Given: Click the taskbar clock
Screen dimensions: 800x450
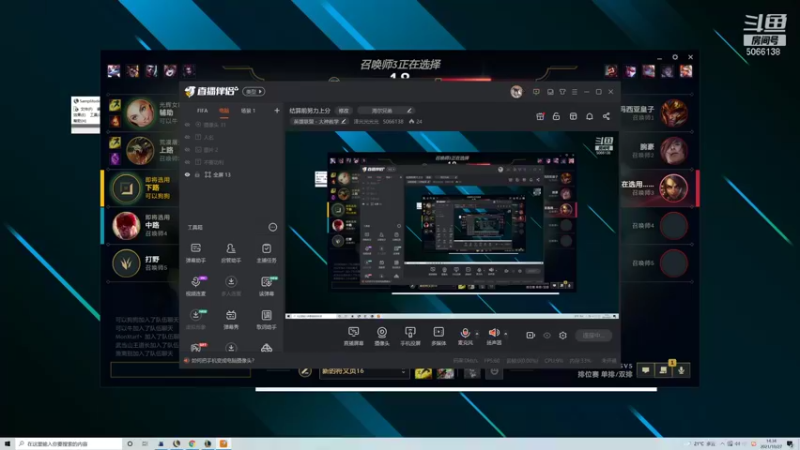Looking at the screenshot, I should click(771, 444).
